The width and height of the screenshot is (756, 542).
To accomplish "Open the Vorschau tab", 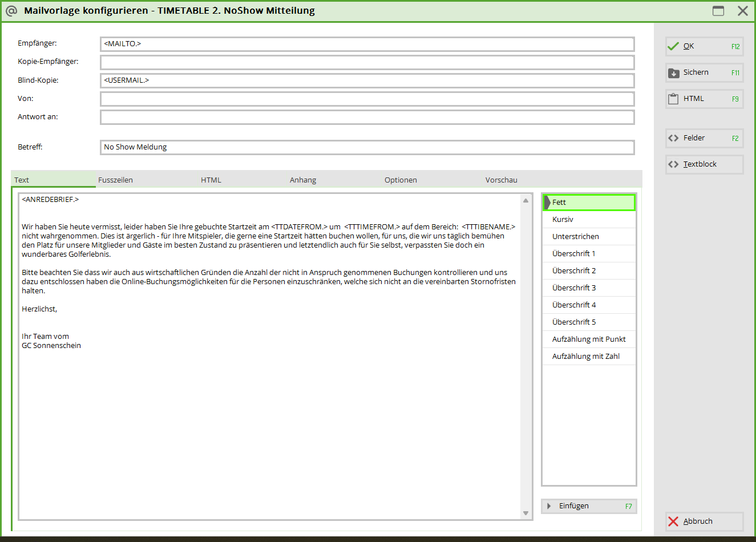I will click(x=501, y=180).
